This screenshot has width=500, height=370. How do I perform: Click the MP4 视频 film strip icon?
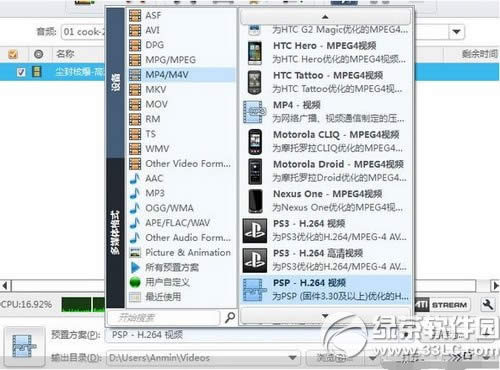(255, 112)
